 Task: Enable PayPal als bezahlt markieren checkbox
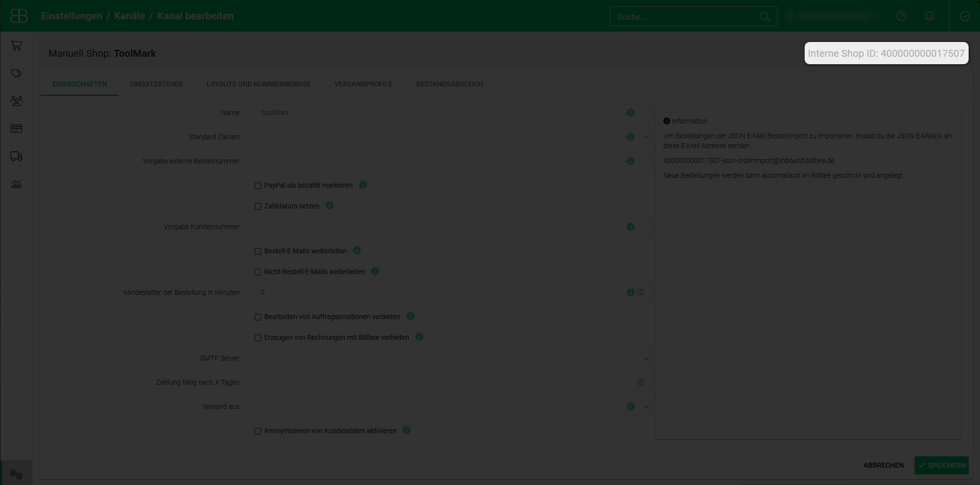tap(258, 186)
